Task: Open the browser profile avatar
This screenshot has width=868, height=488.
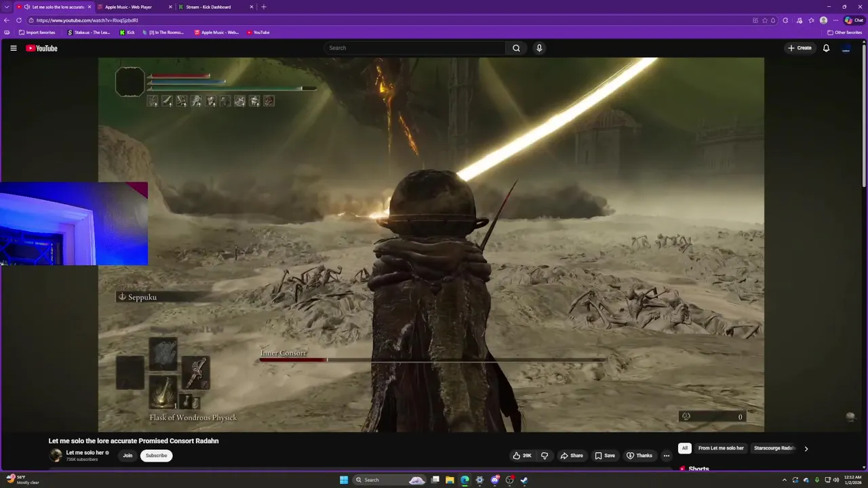Action: (x=823, y=20)
